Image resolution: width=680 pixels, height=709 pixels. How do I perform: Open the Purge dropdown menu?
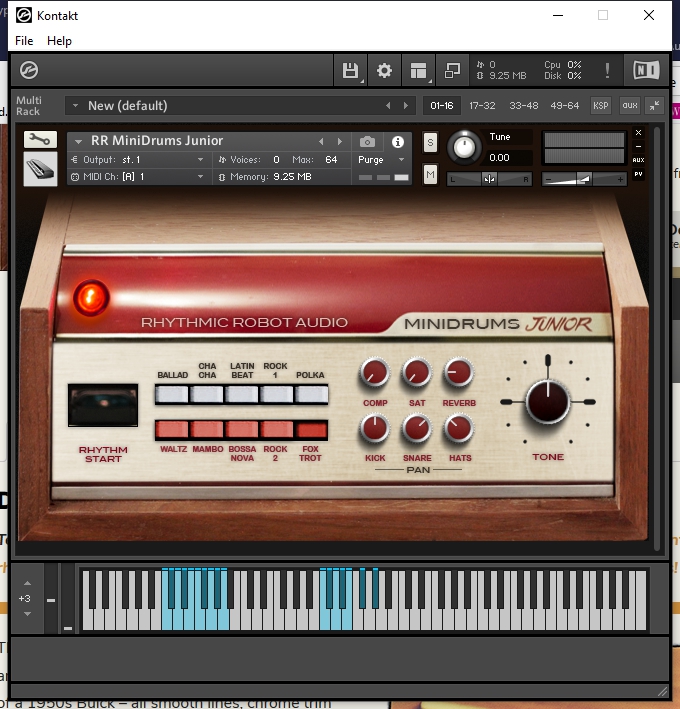pyautogui.click(x=381, y=160)
